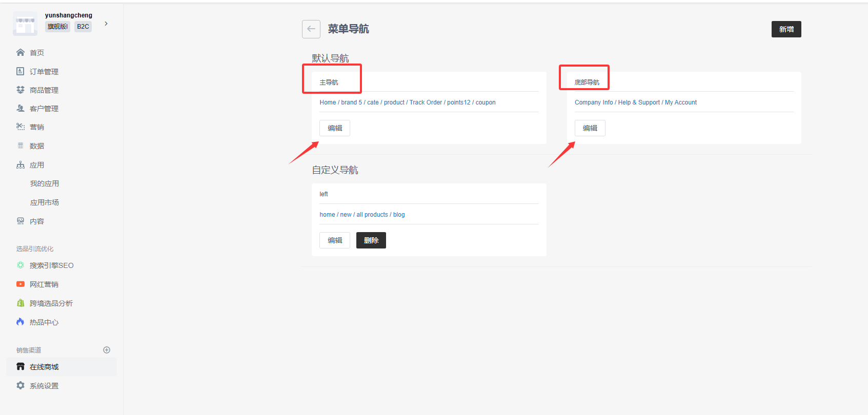This screenshot has height=415, width=868.
Task: Expand the 内容 sidebar section
Action: click(37, 221)
